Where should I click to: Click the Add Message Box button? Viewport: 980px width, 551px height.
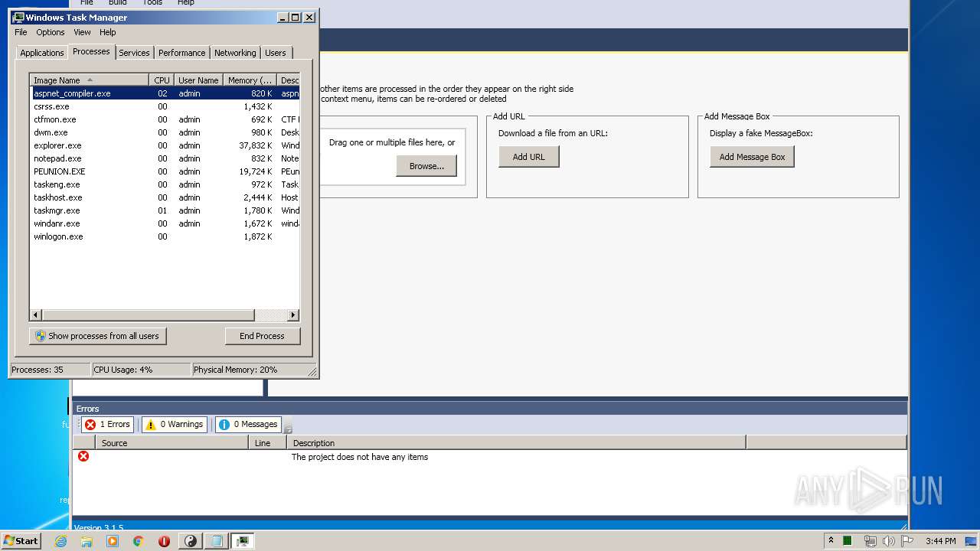[x=752, y=157]
